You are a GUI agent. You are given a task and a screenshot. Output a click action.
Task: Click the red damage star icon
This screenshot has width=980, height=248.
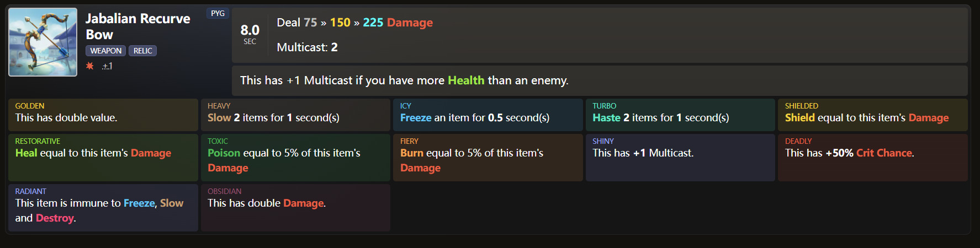(89, 66)
